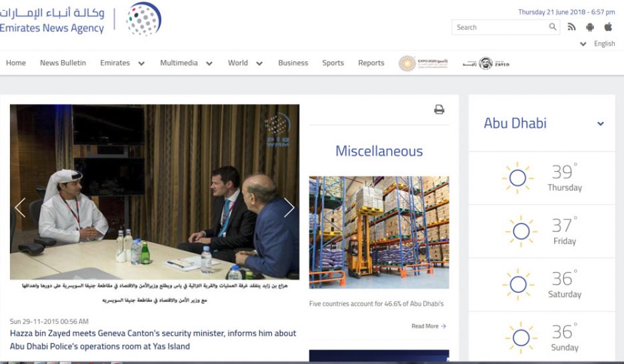Image resolution: width=624 pixels, height=364 pixels.
Task: Expand the Abu Dhabi city dropdown
Action: pyautogui.click(x=600, y=123)
